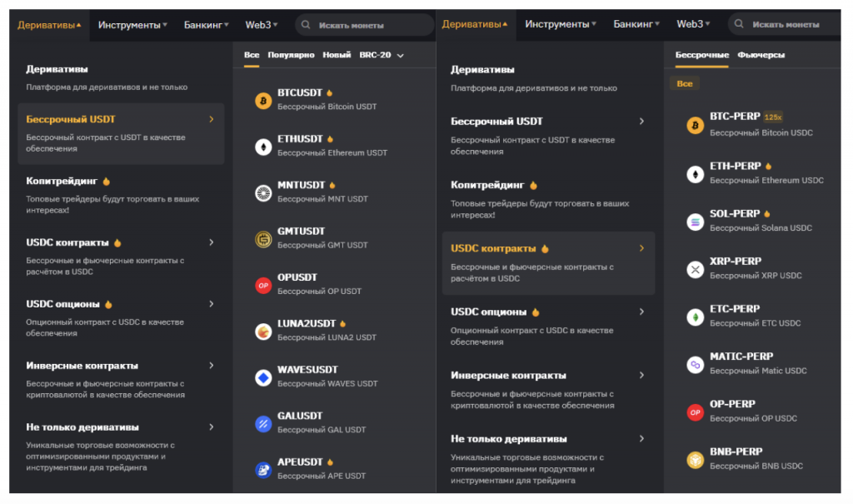
Task: Click the MATIC-PERP purple icon
Action: tap(695, 364)
